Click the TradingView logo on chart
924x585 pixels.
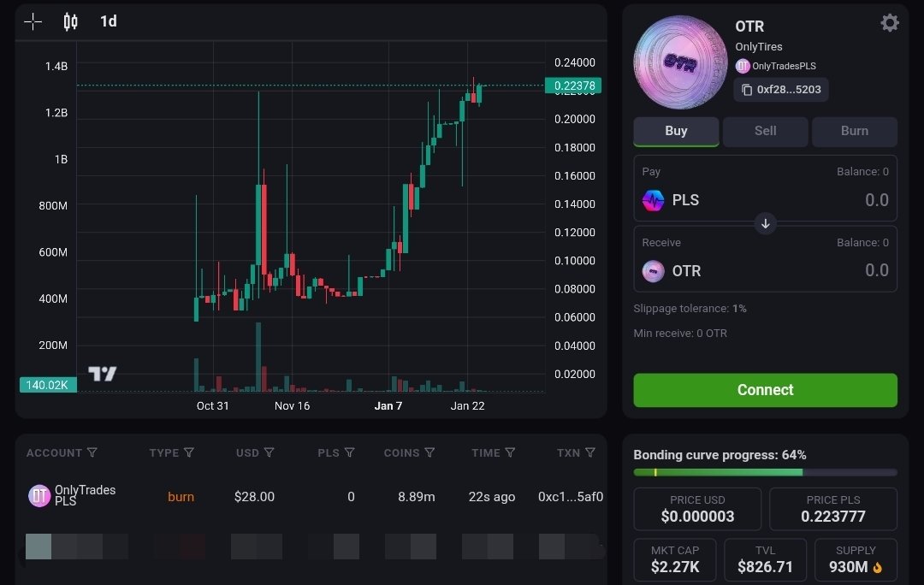pos(102,374)
